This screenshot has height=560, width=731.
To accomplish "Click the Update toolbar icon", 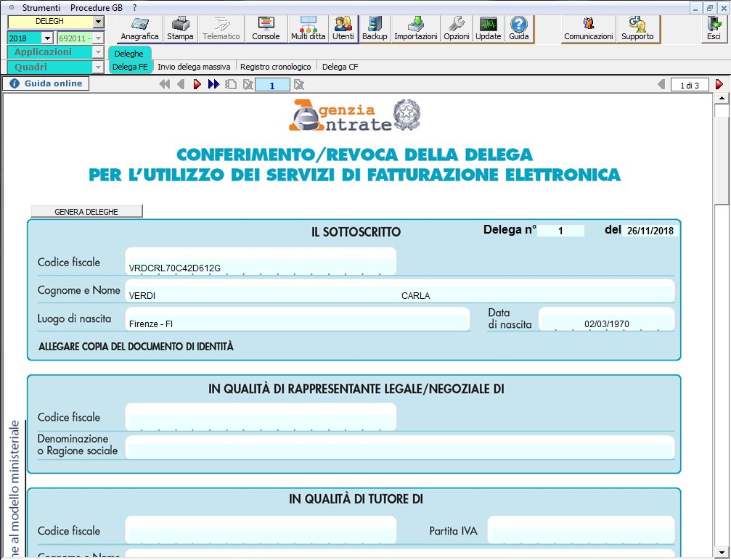I will [x=488, y=29].
